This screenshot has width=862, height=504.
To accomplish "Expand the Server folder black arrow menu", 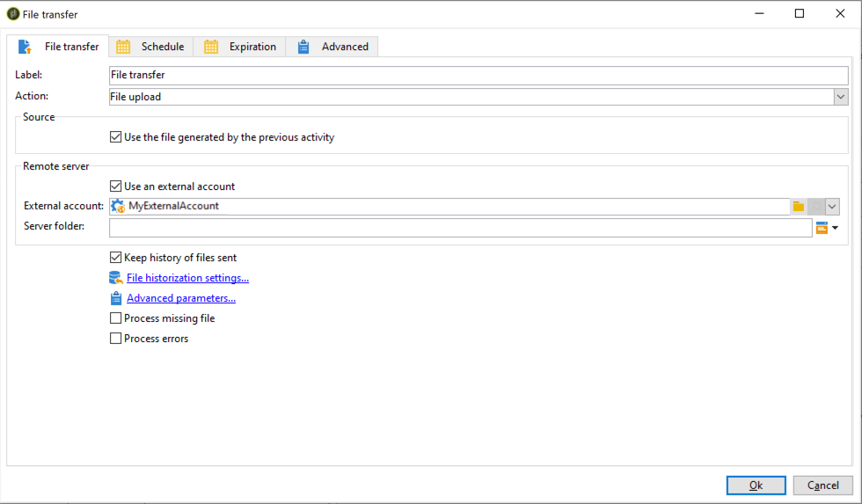I will pyautogui.click(x=835, y=228).
